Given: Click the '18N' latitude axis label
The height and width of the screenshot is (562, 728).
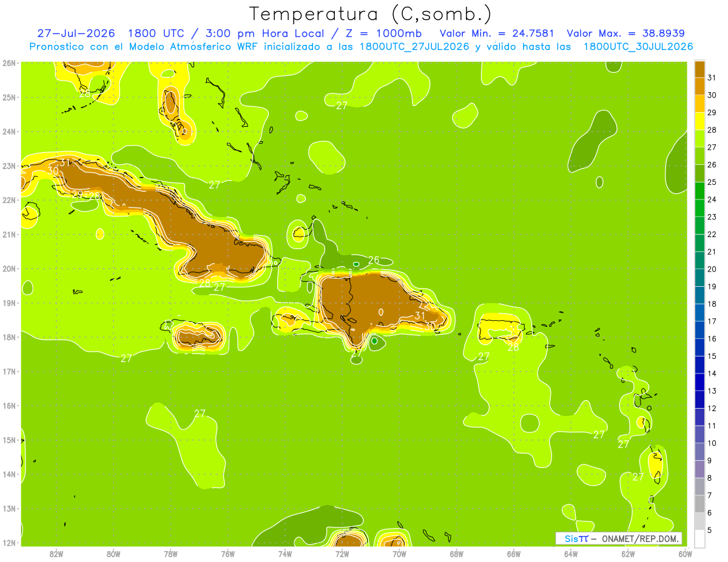Looking at the screenshot, I should pos(8,337).
